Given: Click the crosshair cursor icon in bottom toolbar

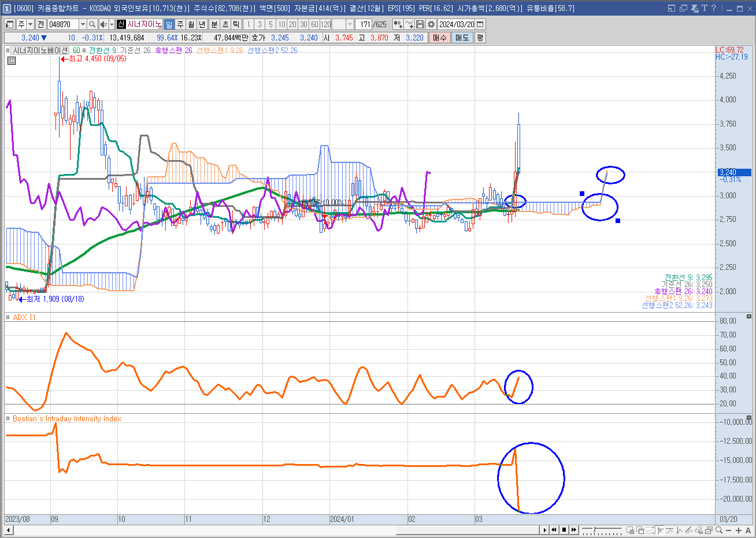Looking at the screenshot, I should point(660,530).
